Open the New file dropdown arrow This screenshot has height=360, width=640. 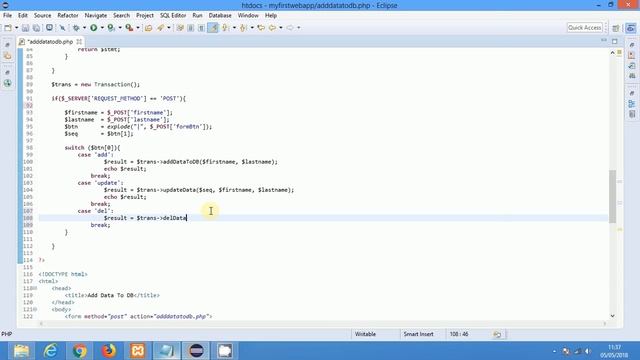coord(16,28)
